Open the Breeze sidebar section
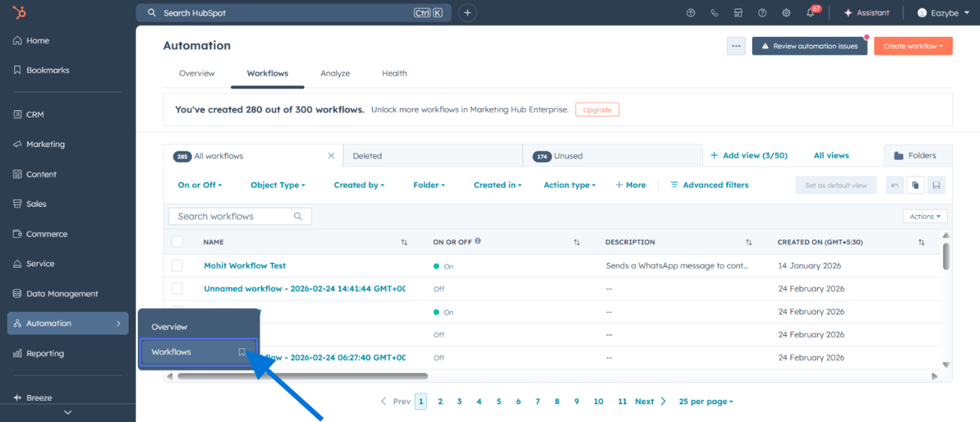Image resolution: width=980 pixels, height=422 pixels. (33, 398)
